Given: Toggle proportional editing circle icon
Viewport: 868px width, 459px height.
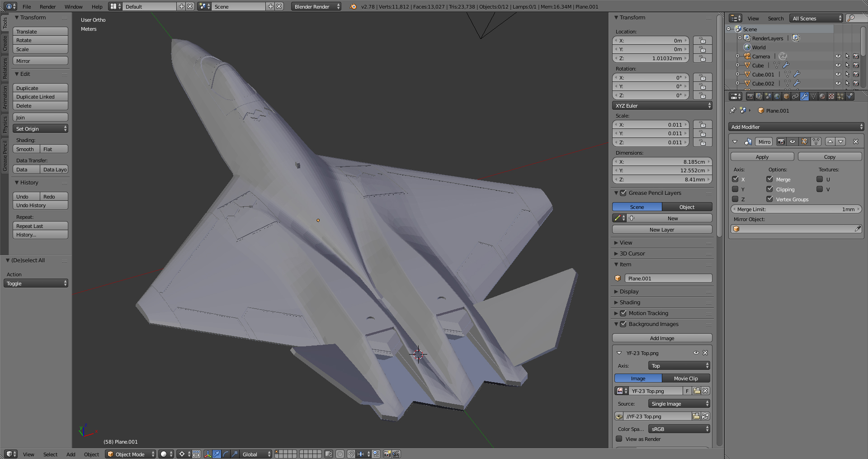Looking at the screenshot, I should [x=340, y=454].
